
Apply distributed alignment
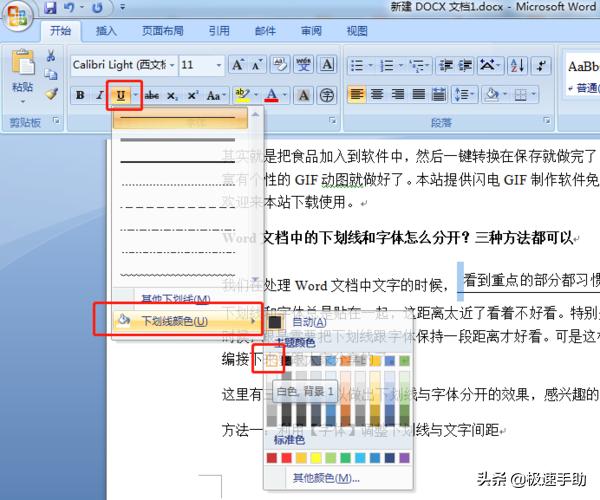439,94
